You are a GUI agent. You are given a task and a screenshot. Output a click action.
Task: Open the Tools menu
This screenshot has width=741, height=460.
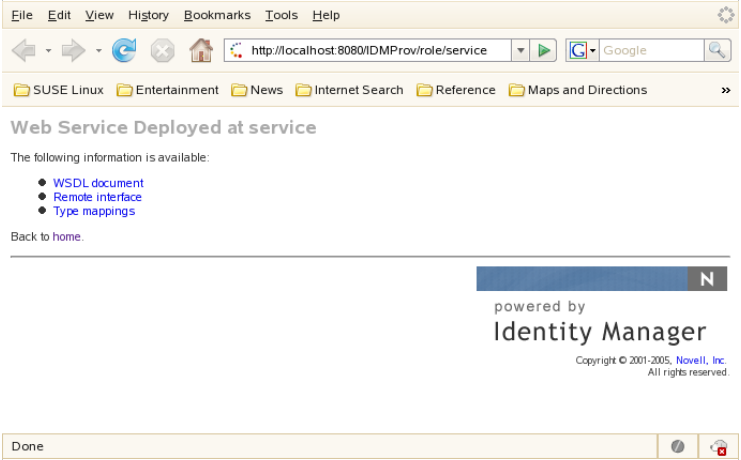coord(282,15)
